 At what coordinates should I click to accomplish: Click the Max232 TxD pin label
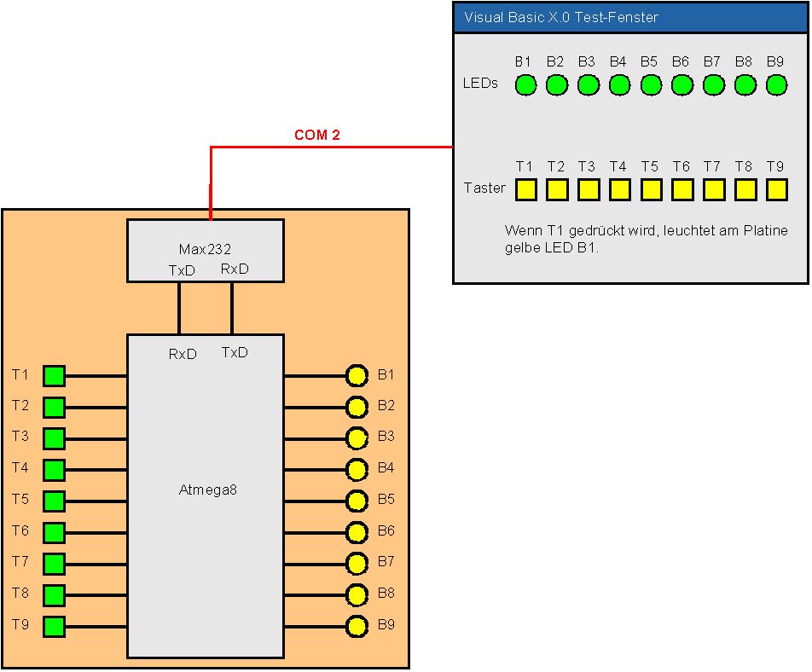click(182, 271)
